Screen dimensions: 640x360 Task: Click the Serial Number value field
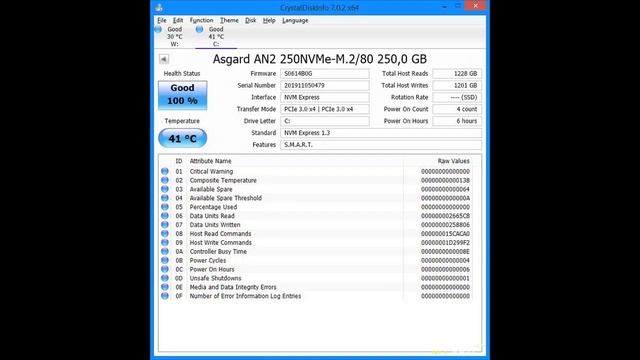click(x=325, y=85)
